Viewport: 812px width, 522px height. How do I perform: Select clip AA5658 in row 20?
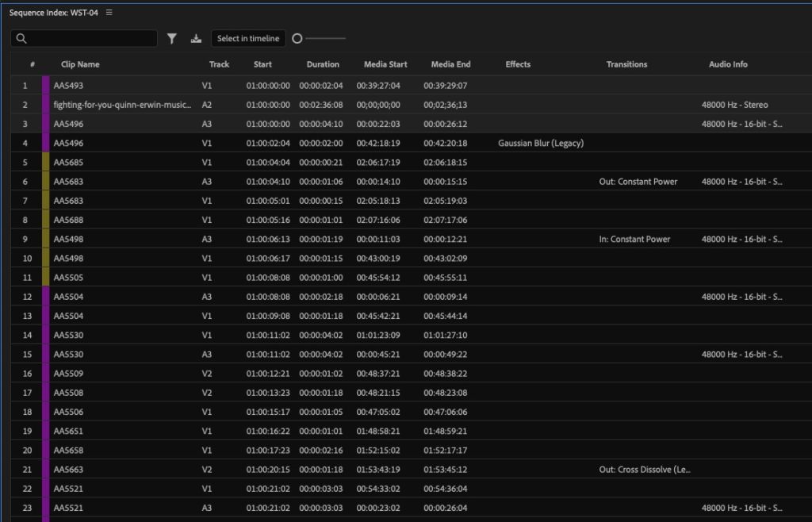[x=68, y=450]
